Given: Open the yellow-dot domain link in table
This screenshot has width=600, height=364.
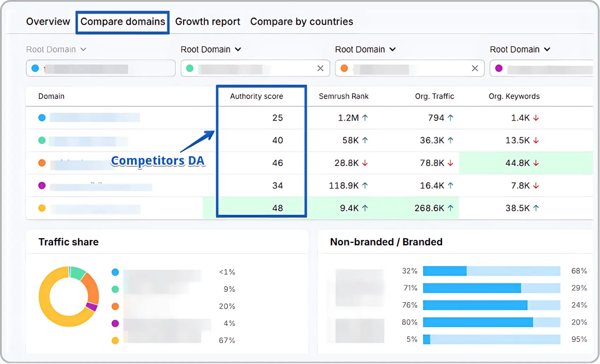Looking at the screenshot, I should 95,209.
